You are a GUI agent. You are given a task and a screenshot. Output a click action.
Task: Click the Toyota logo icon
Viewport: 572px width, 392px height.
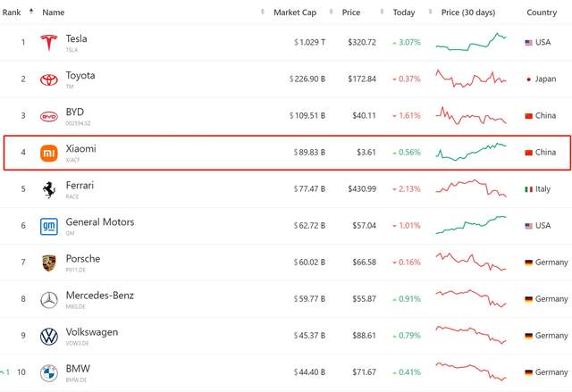point(49,79)
